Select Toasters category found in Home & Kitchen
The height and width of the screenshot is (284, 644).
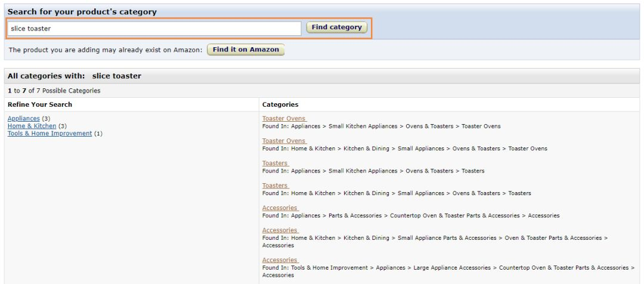click(275, 186)
